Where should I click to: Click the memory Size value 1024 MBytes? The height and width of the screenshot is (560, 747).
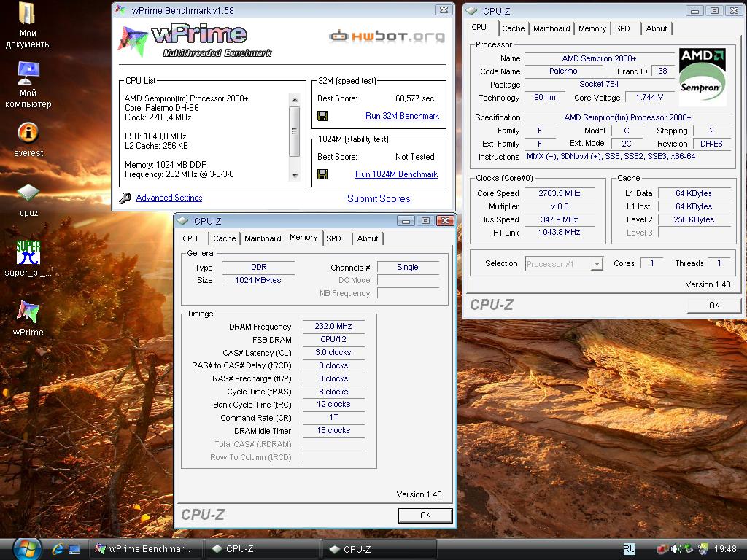(258, 280)
